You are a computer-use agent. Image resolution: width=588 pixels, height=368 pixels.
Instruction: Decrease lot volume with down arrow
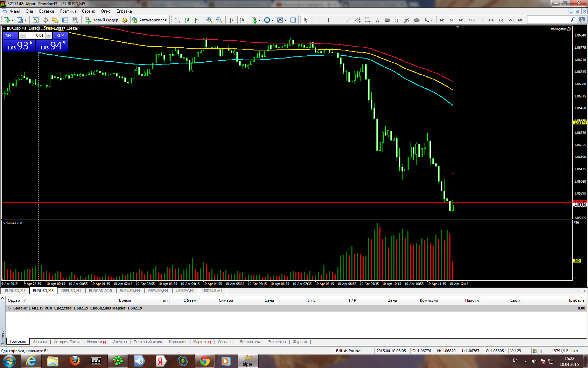[x=22, y=35]
